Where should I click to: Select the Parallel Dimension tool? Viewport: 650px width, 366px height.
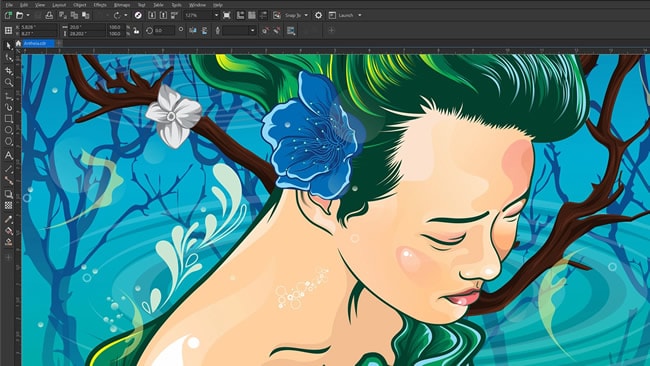[8, 169]
